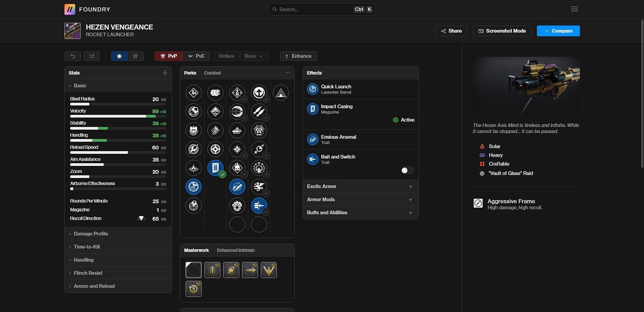Toggle the enhance badge on skull perk
This screenshot has height=312, width=644.
pos(244,175)
